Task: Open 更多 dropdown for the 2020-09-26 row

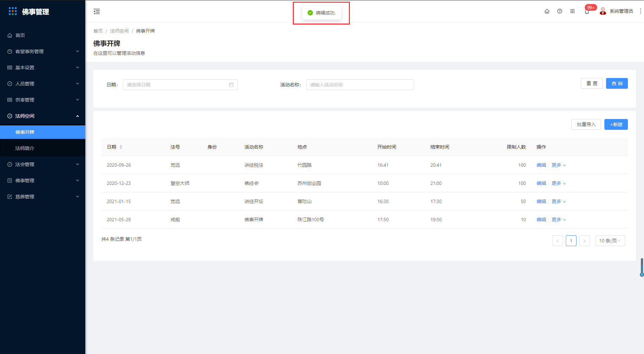Action: pyautogui.click(x=559, y=165)
